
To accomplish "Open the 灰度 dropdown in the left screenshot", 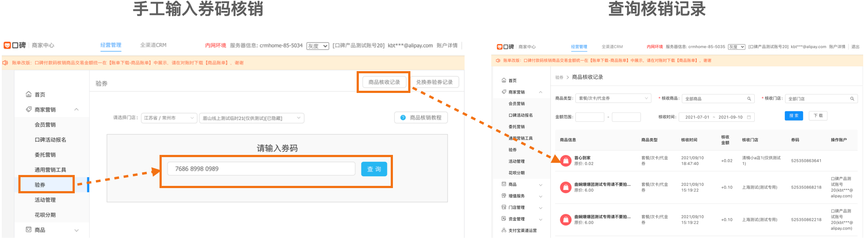I will [318, 46].
